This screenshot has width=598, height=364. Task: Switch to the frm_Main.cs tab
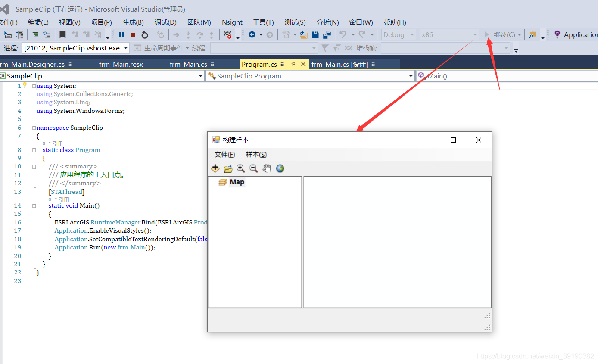coord(188,64)
